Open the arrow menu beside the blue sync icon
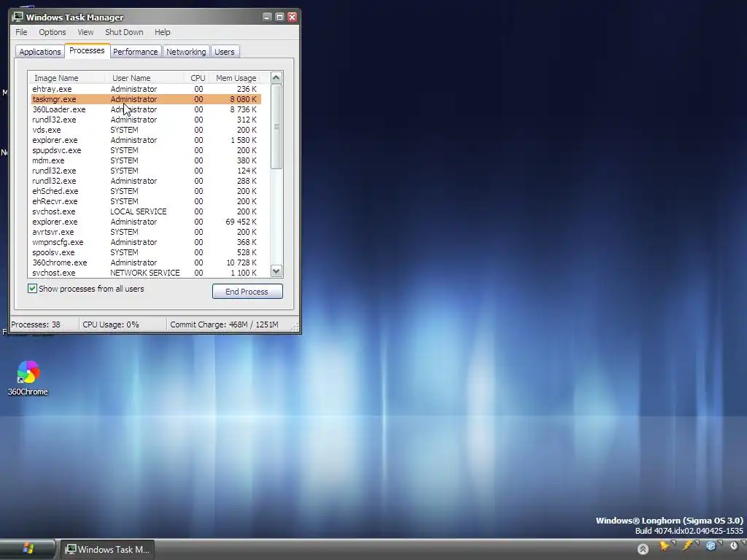The image size is (747, 560). coord(720,542)
